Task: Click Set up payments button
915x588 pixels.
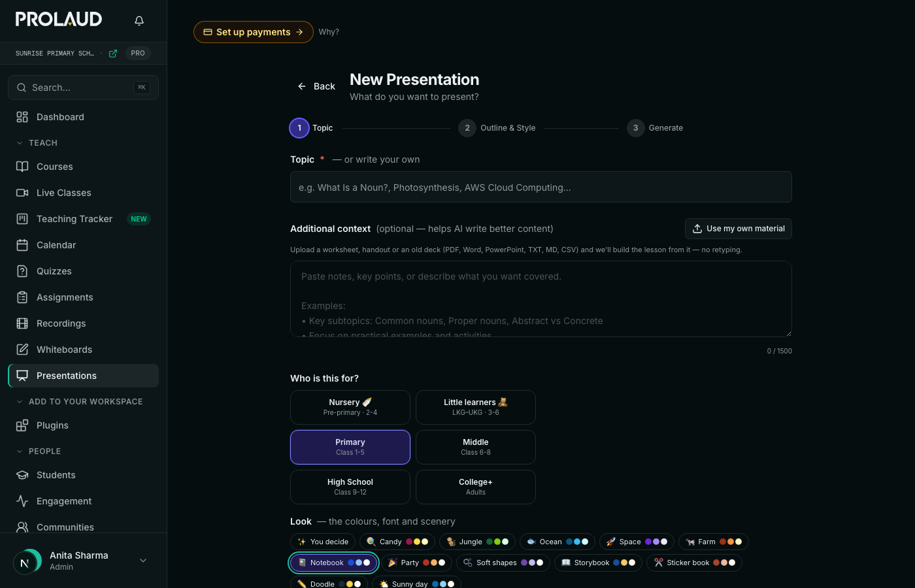Action: (x=254, y=32)
